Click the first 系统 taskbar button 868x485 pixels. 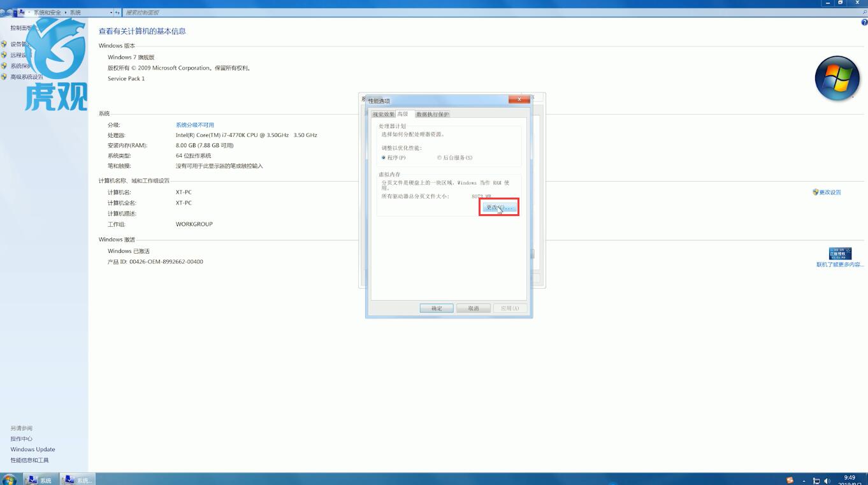click(41, 480)
